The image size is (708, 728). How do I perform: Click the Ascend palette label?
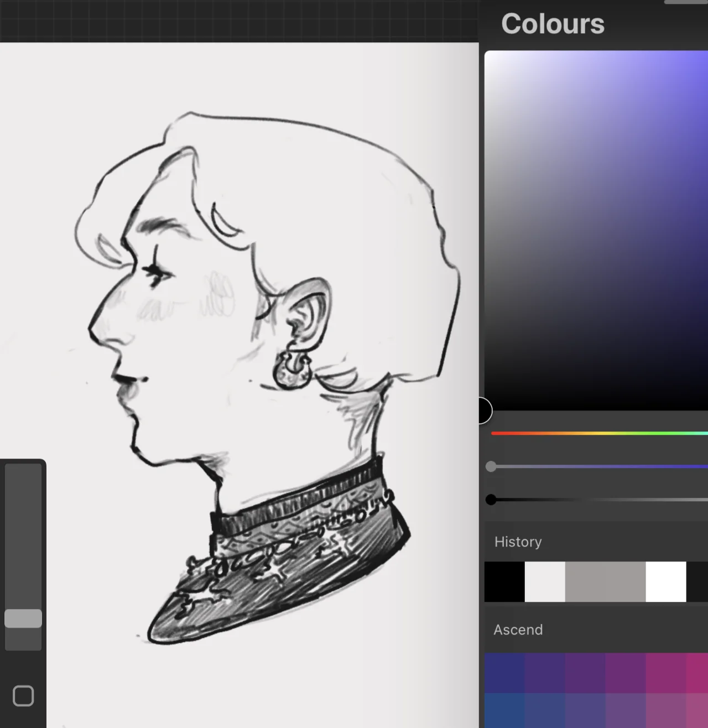point(518,630)
